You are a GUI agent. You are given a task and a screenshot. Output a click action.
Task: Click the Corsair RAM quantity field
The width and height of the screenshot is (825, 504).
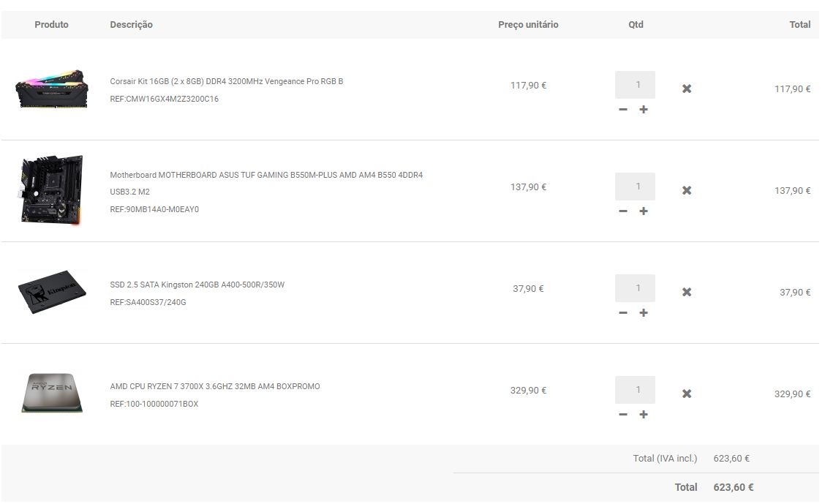pos(635,85)
